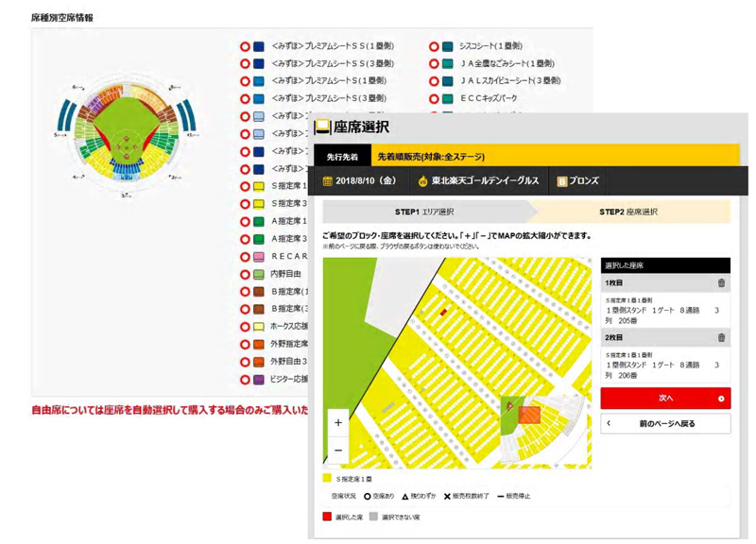Image resolution: width=756 pixels, height=544 pixels.
Task: Select the STEP2 座席選択 step
Action: coord(628,212)
